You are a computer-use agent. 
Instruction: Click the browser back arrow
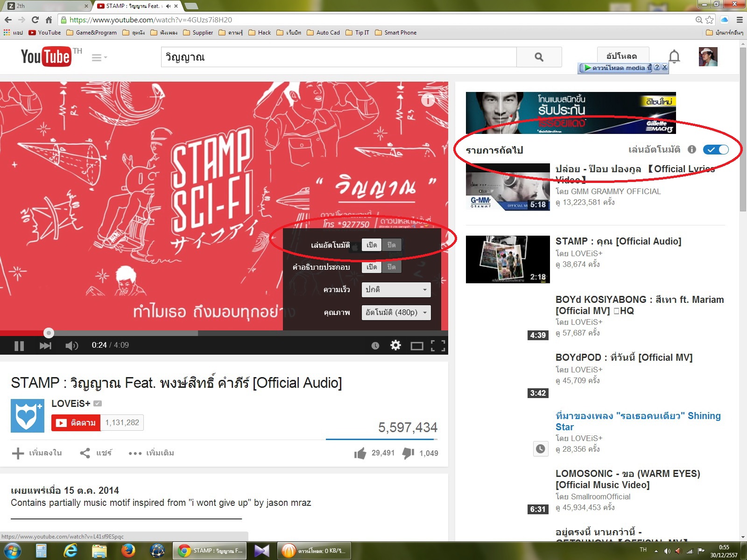coord(8,20)
